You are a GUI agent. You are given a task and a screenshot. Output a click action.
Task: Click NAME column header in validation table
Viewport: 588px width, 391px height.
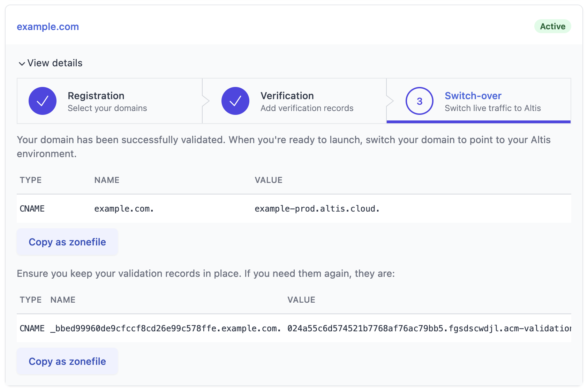coord(63,300)
